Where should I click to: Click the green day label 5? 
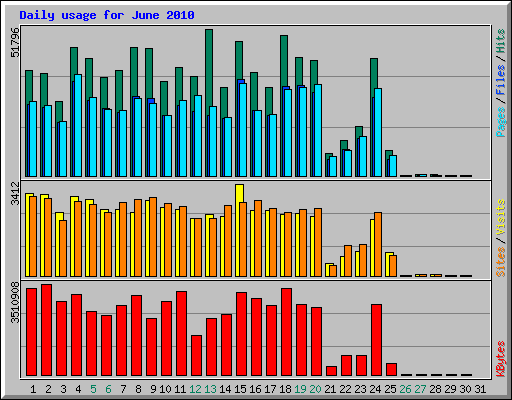click(93, 389)
